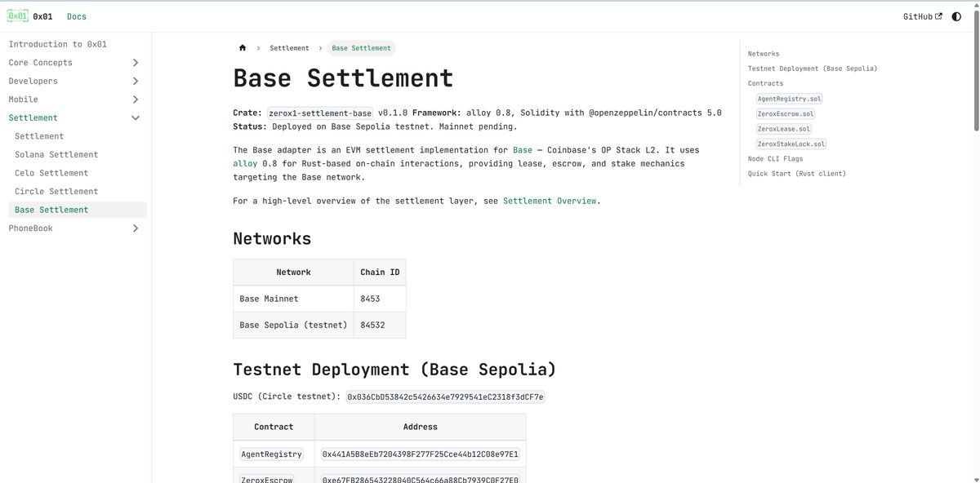Click the AgentRegistry contract cell
Image resolution: width=980 pixels, height=483 pixels.
(x=274, y=454)
